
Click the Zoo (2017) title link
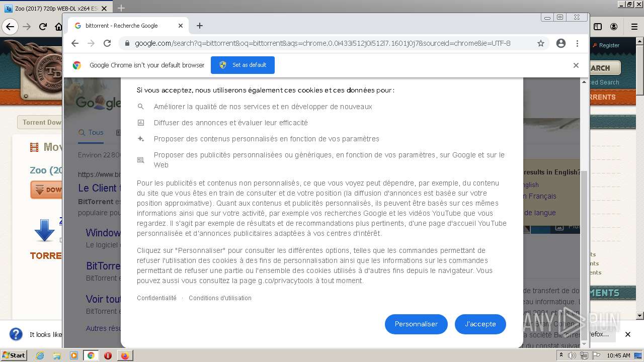[46, 170]
